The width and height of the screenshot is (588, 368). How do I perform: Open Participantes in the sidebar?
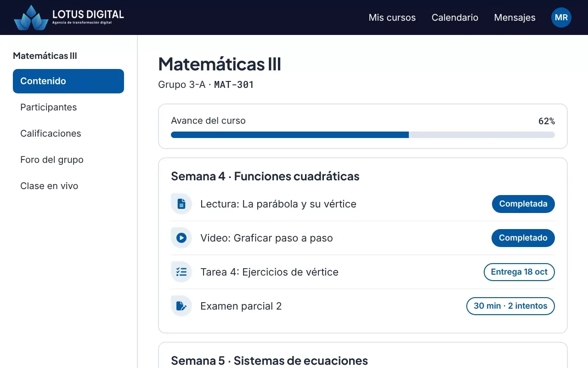click(x=68, y=107)
